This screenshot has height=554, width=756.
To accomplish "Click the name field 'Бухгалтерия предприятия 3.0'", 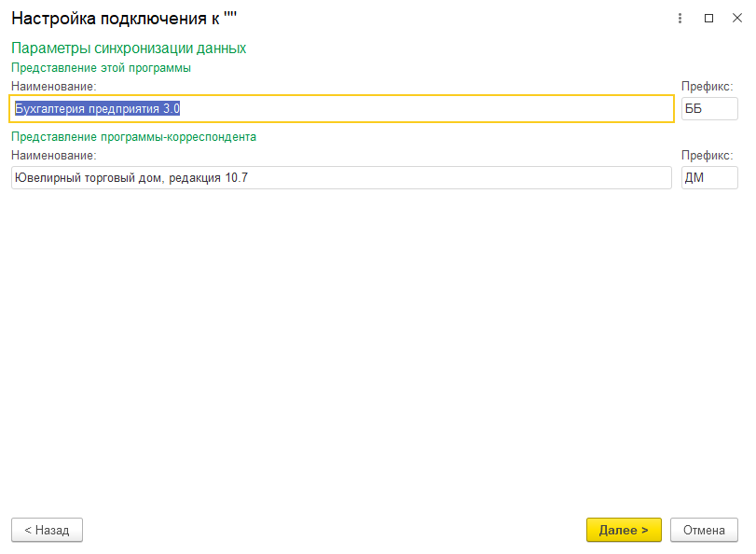I will pyautogui.click(x=341, y=108).
